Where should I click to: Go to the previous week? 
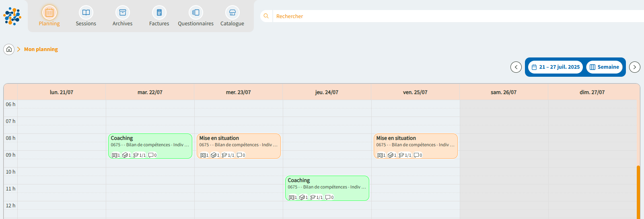[516, 67]
